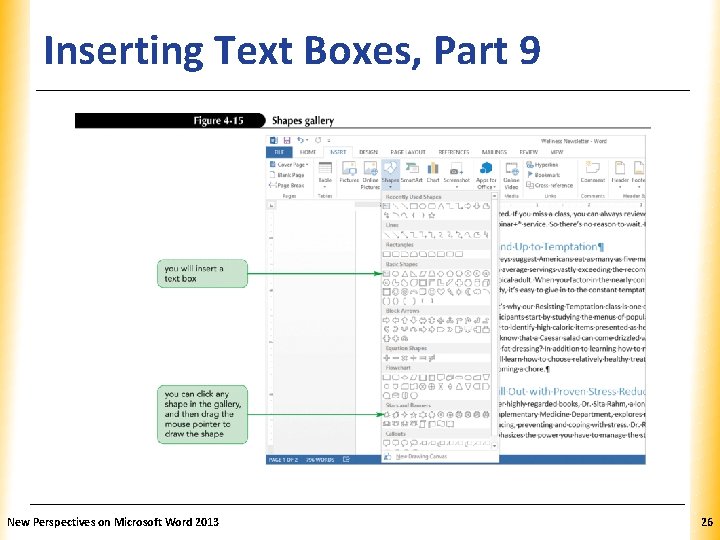This screenshot has height=540, width=720.
Task: Click the Page Break button
Action: click(x=287, y=186)
